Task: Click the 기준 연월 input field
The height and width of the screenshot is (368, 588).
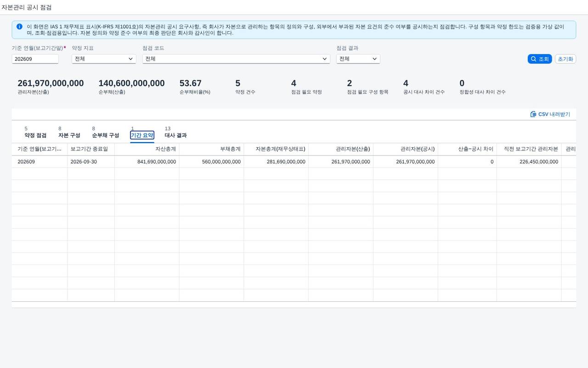Action: click(x=35, y=59)
